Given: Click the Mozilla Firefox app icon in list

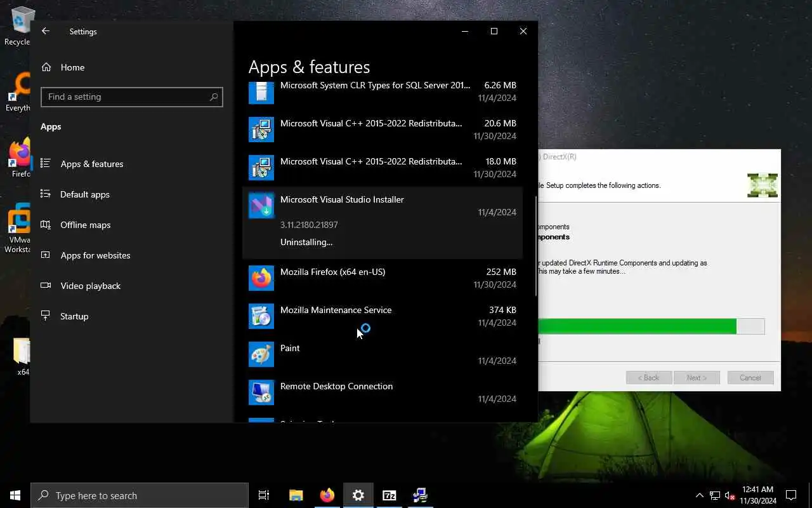Looking at the screenshot, I should point(261,278).
